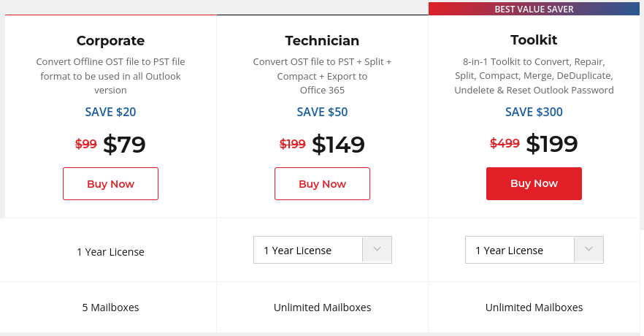
Task: Click chevron arrow in Toolkit license selector
Action: [x=589, y=249]
